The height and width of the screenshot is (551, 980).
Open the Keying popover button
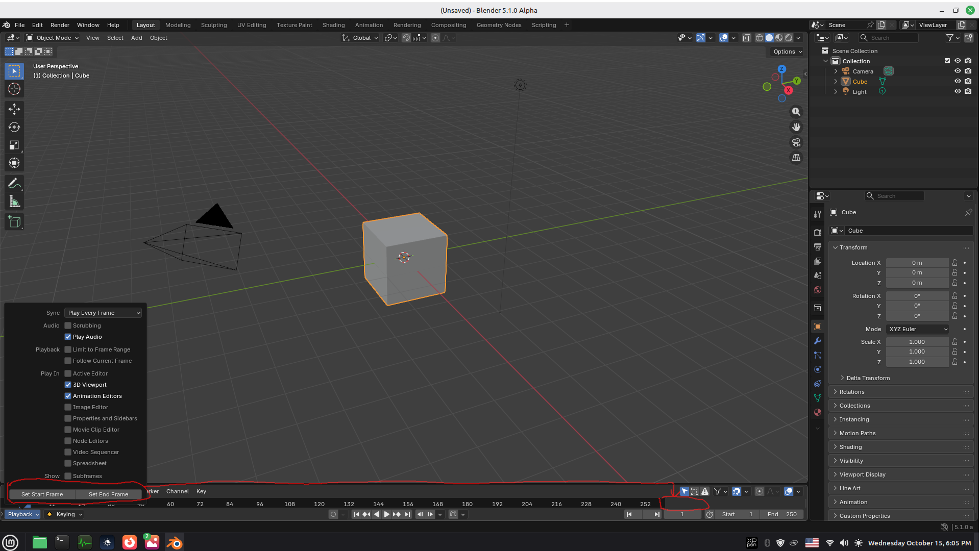65,514
